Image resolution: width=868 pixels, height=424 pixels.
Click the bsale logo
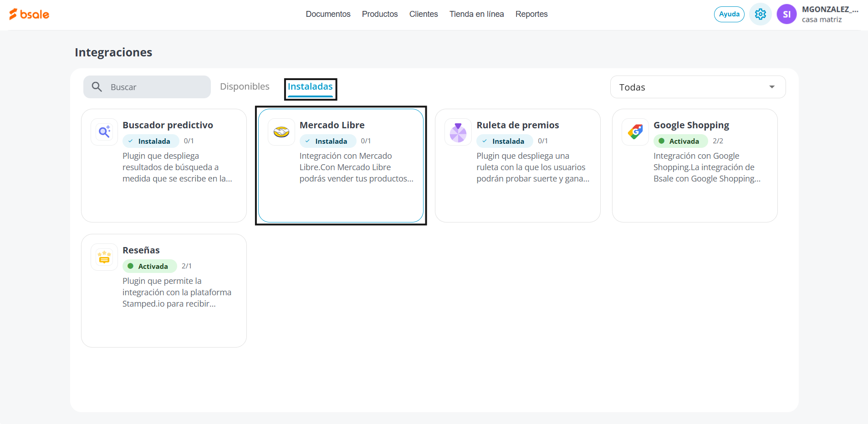point(29,14)
